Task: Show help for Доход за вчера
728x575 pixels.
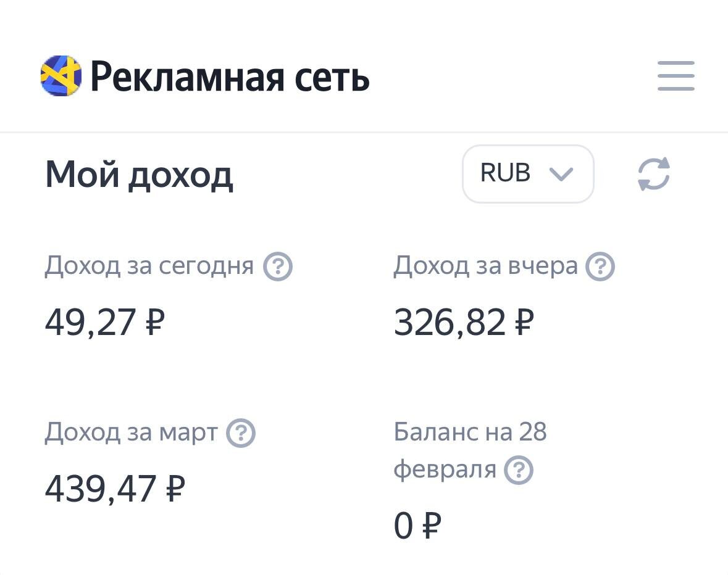Action: [x=600, y=267]
